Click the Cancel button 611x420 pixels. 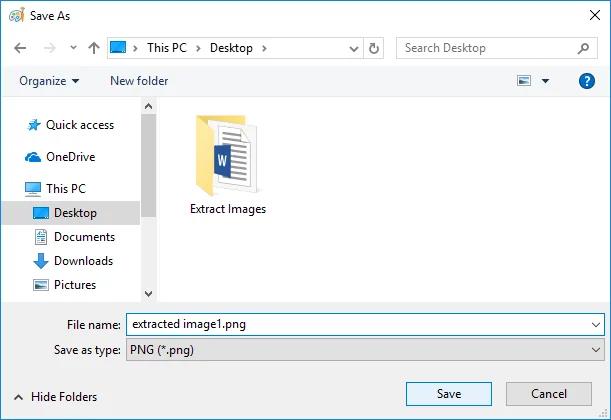[549, 394]
